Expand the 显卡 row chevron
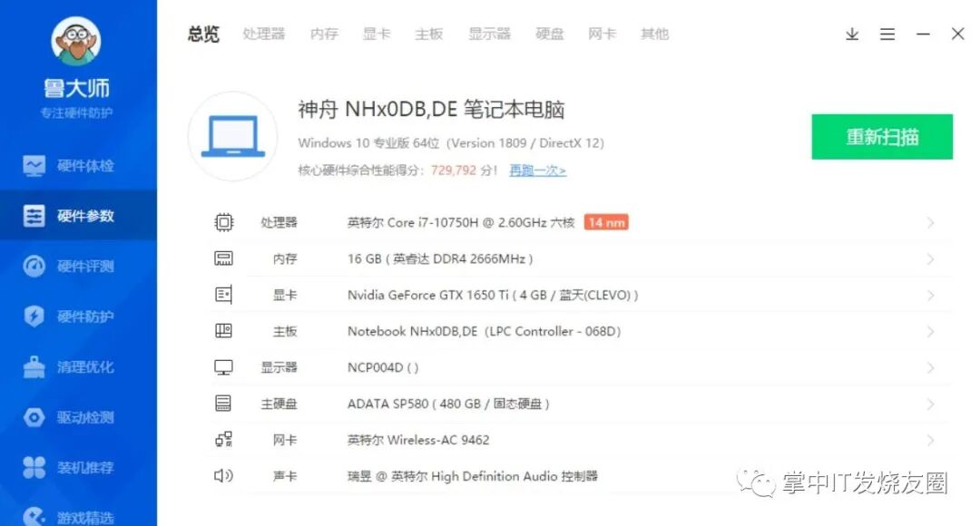The width and height of the screenshot is (980, 526). pyautogui.click(x=931, y=295)
